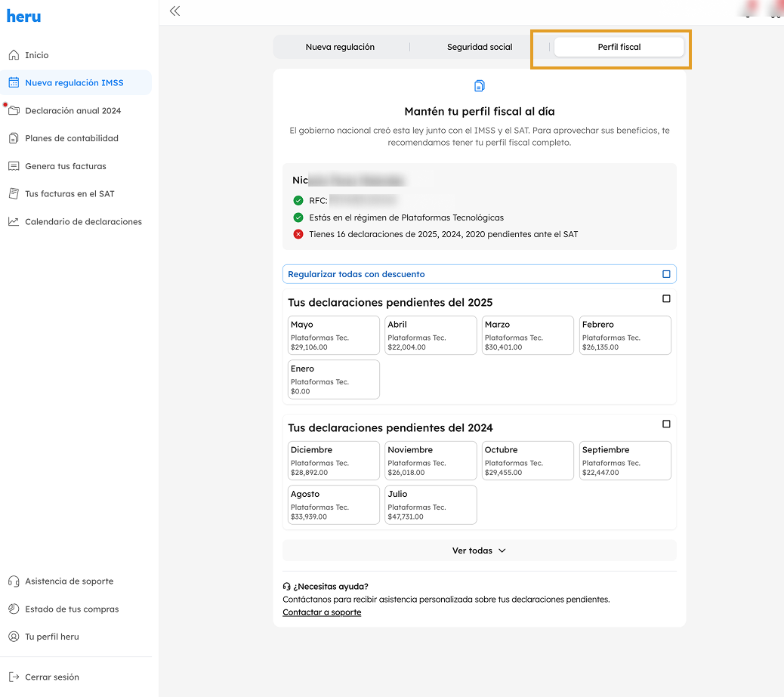Click the Cerrar sesión logout icon
Viewport: 784px width, 697px height.
pyautogui.click(x=14, y=677)
